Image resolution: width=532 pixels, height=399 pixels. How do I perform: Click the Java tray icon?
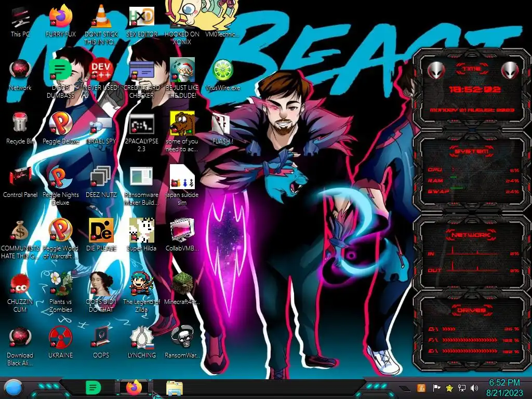pos(421,388)
